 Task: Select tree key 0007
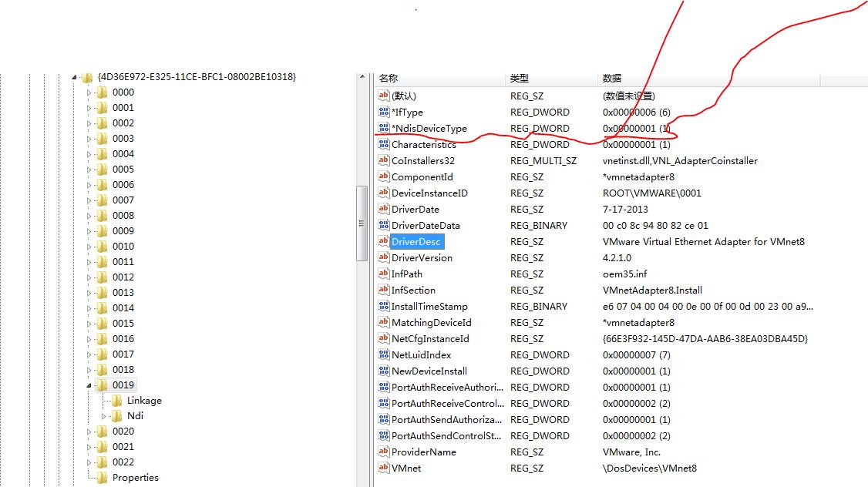[x=123, y=200]
